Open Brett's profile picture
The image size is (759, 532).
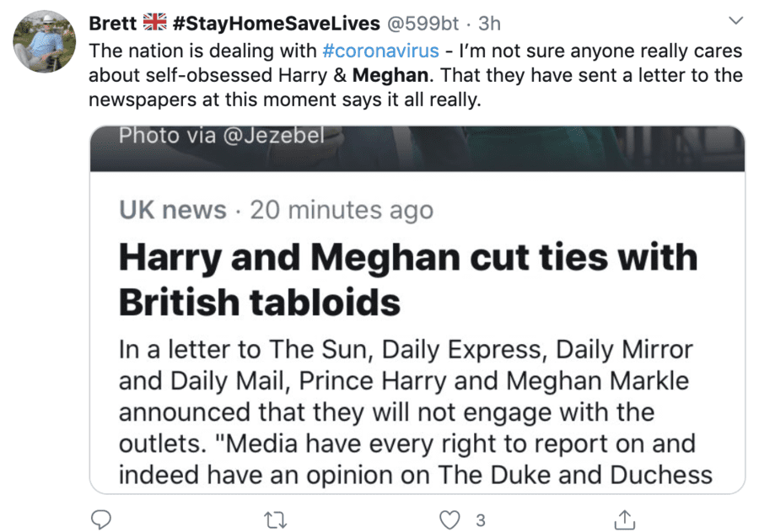point(44,41)
